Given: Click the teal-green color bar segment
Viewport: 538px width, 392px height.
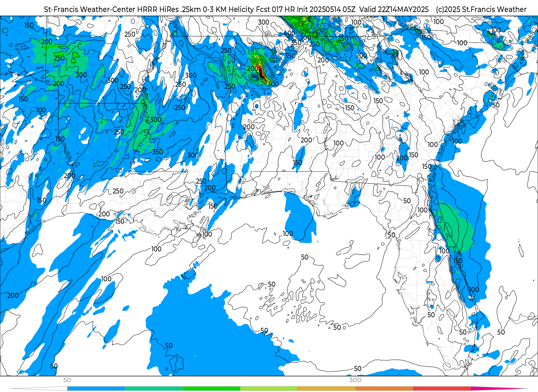Looking at the screenshot, I should tap(154, 388).
